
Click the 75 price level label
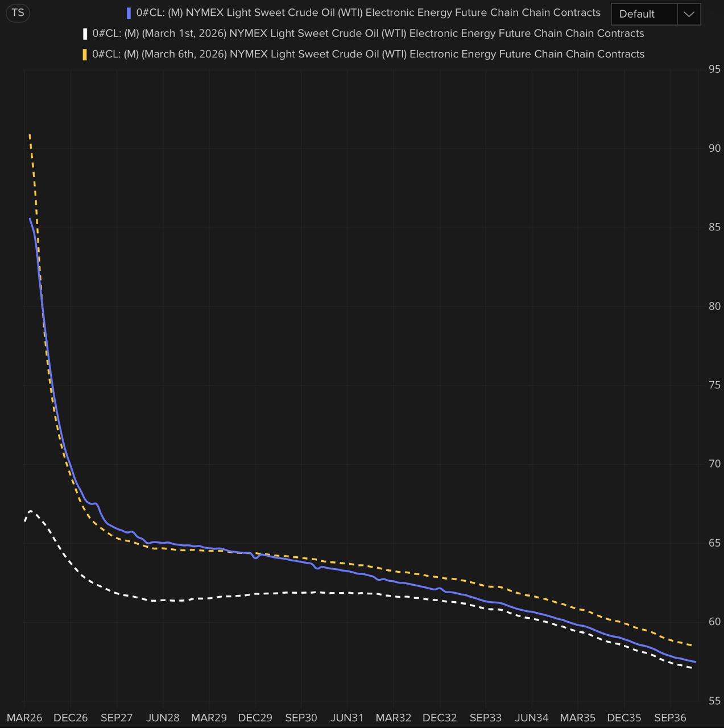click(x=714, y=385)
